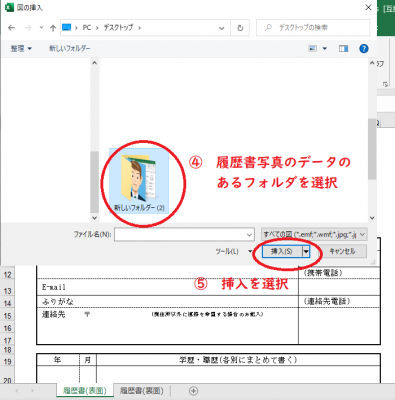Image resolution: width=395 pixels, height=400 pixels.
Task: Select デスクトップ in the address path
Action: [x=118, y=28]
